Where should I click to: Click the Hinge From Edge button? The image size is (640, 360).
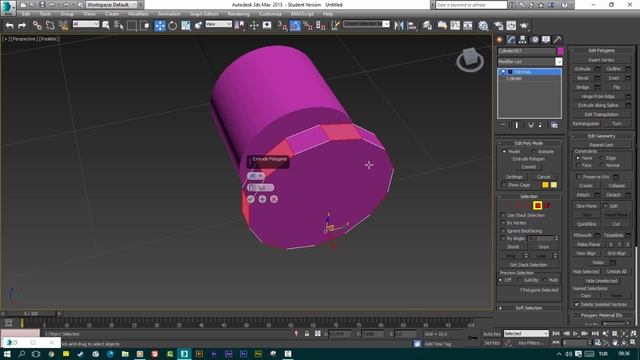pyautogui.click(x=598, y=96)
